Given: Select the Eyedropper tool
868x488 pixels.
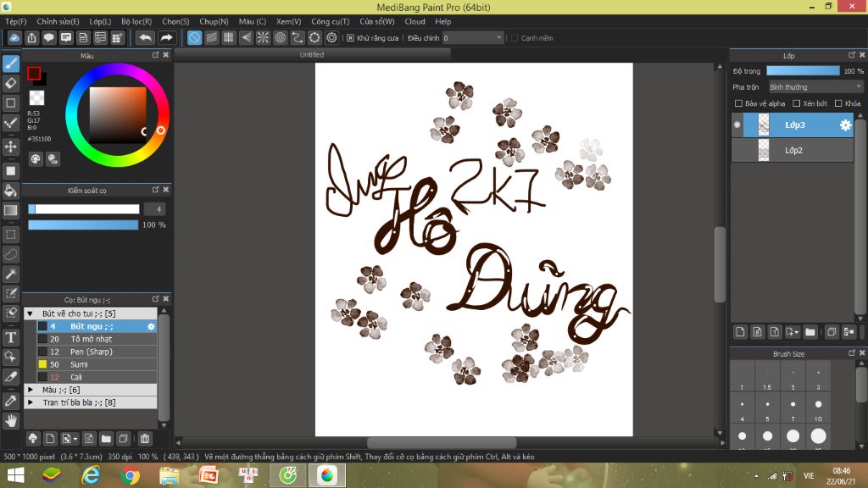Looking at the screenshot, I should point(10,401).
